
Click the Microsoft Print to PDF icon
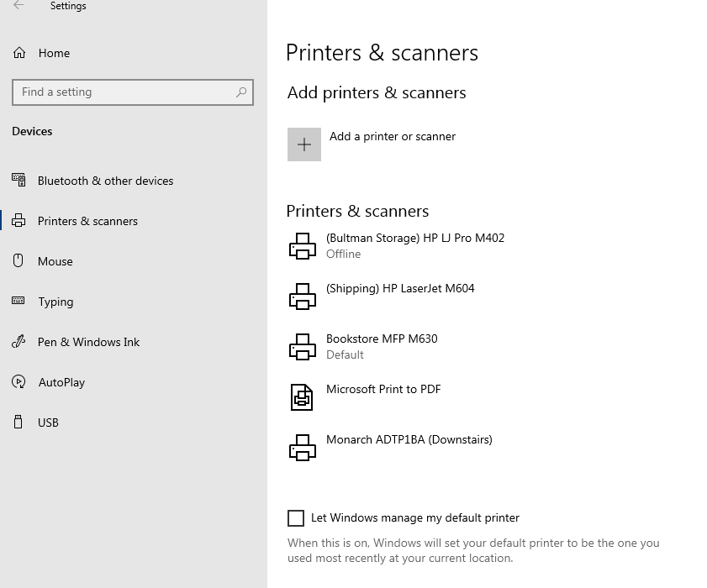click(x=302, y=397)
